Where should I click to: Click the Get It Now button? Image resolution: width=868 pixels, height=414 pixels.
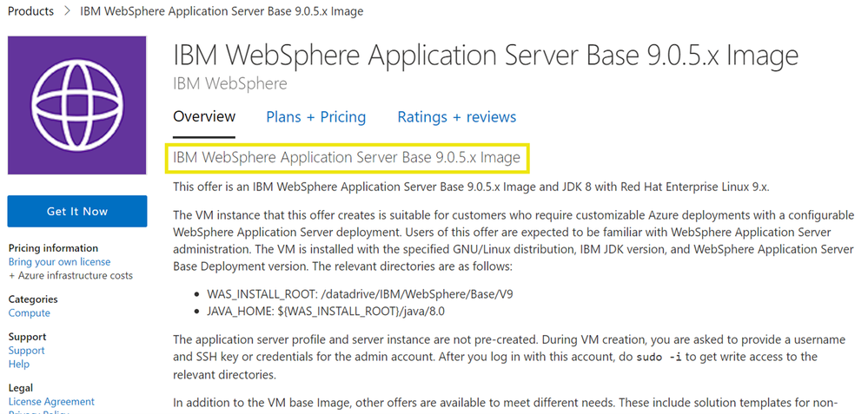[x=77, y=211]
